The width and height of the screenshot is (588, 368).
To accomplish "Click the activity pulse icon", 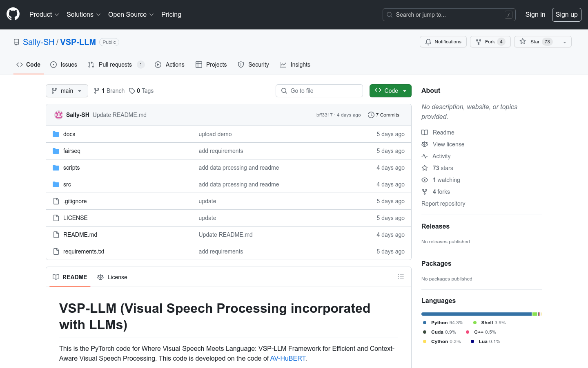I will point(425,156).
